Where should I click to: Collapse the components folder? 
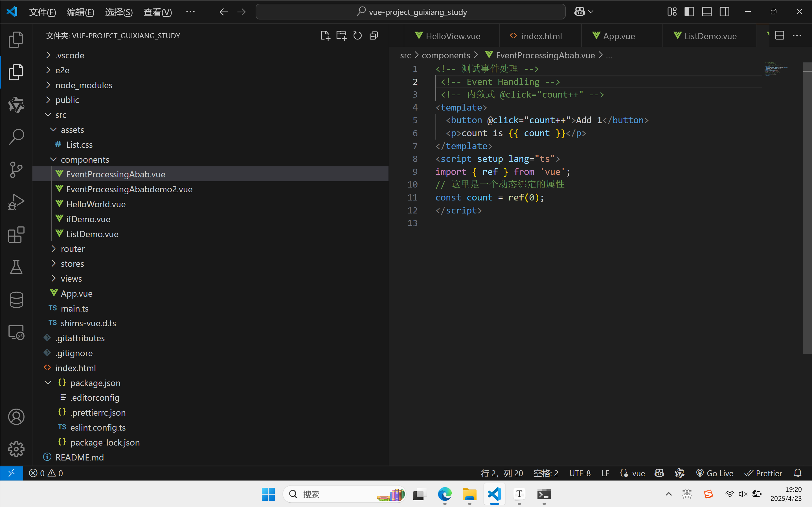[x=85, y=160]
